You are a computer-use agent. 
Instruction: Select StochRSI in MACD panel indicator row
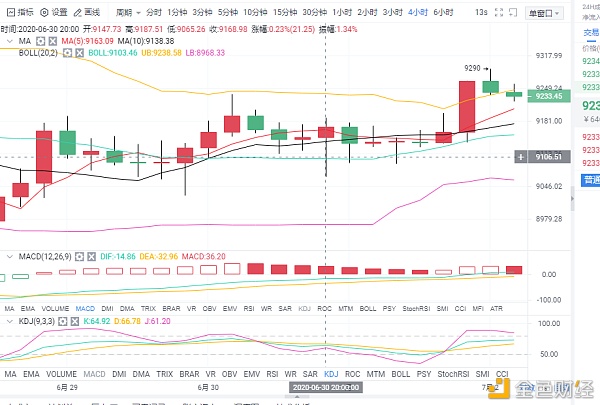click(416, 309)
